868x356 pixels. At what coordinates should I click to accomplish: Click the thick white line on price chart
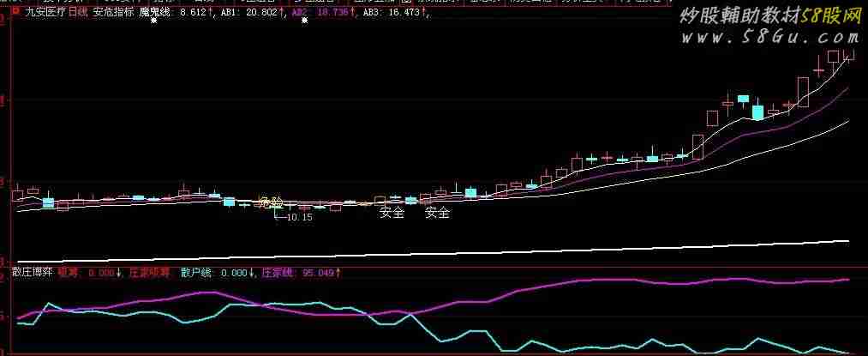432,252
